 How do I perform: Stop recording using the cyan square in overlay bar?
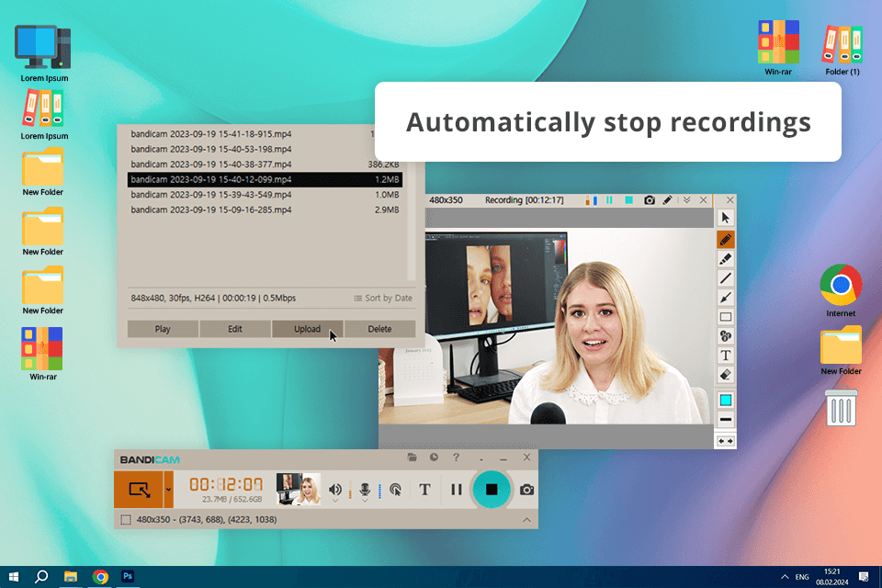[x=628, y=200]
